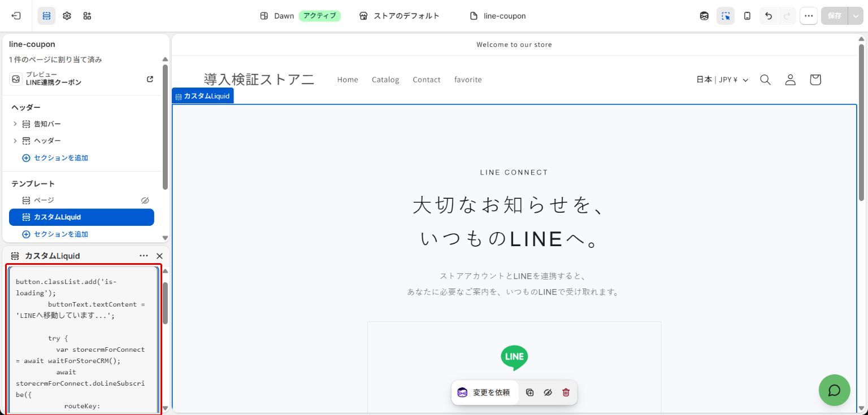Screen dimensions: 868x415
Task: Hide section from floating toolbar
Action: click(x=548, y=392)
